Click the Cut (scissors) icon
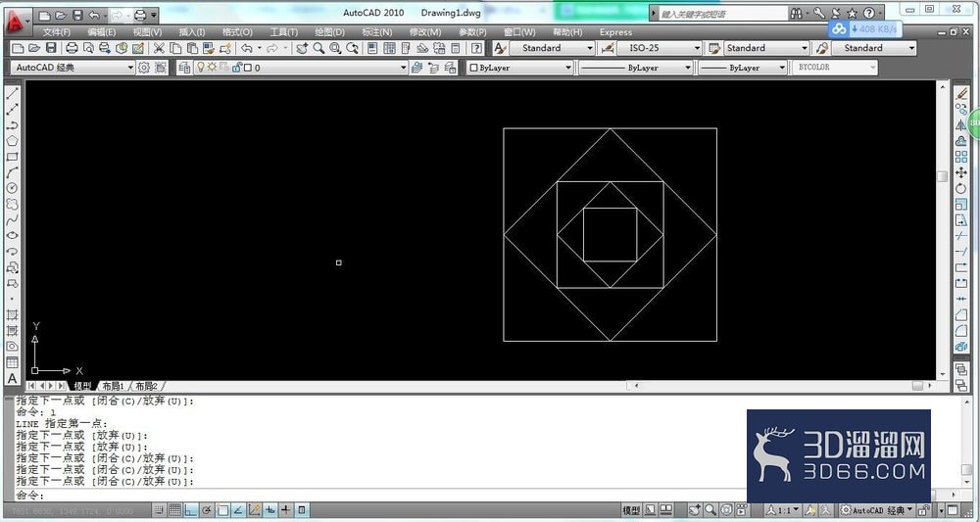The width and height of the screenshot is (980, 522). pos(159,48)
